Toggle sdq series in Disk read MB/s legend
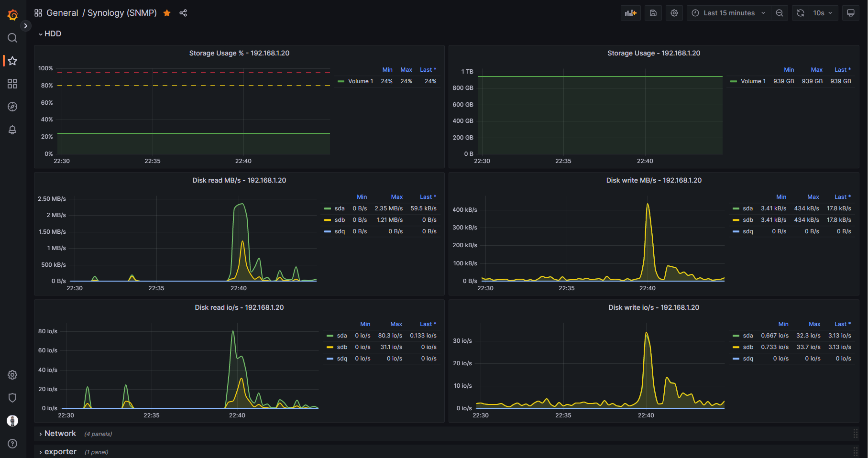 [x=340, y=231]
